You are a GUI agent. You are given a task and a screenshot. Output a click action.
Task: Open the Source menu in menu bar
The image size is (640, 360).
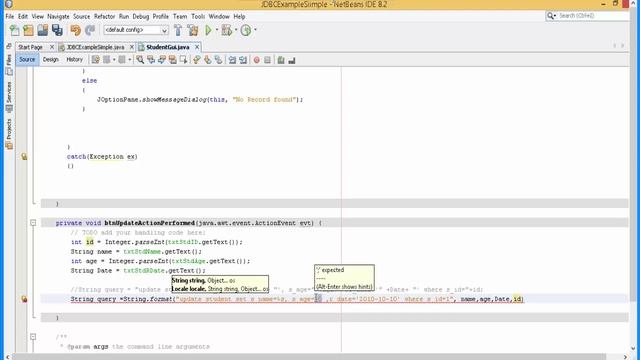click(82, 16)
